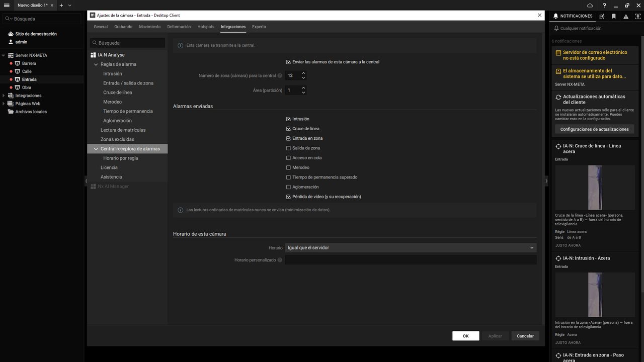
Task: Collapse the Server NX-META tree node
Action: click(x=4, y=55)
